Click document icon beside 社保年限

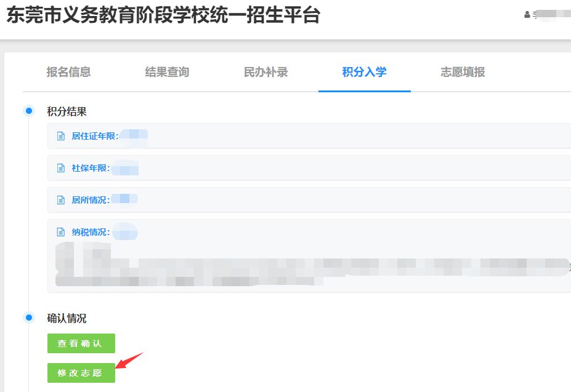[60, 168]
